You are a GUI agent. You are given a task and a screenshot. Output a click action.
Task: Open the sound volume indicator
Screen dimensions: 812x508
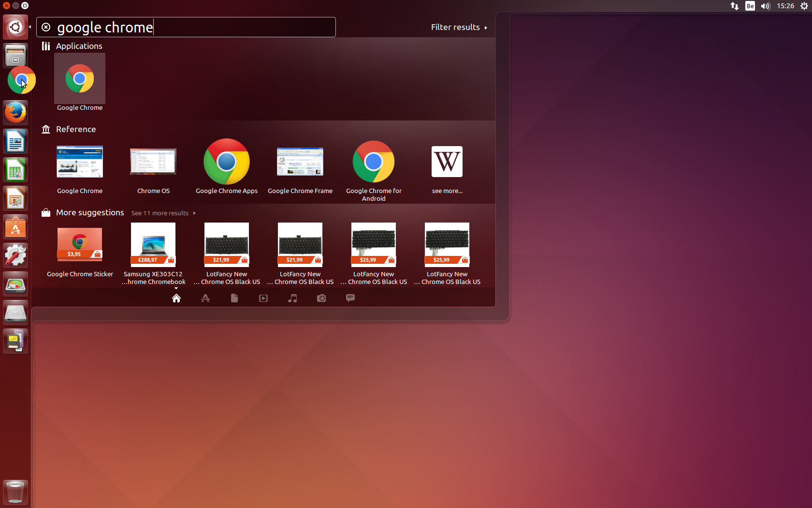click(766, 6)
